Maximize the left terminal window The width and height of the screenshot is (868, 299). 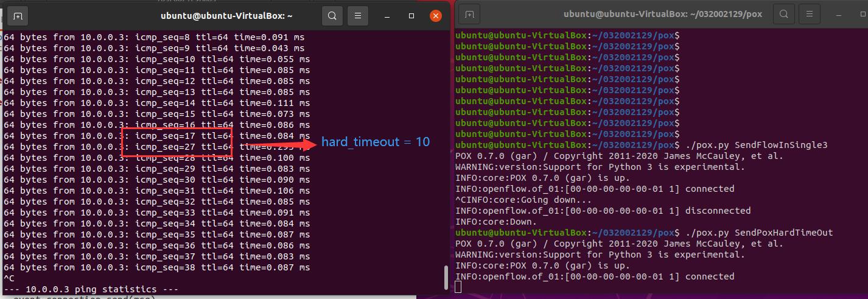pos(411,16)
